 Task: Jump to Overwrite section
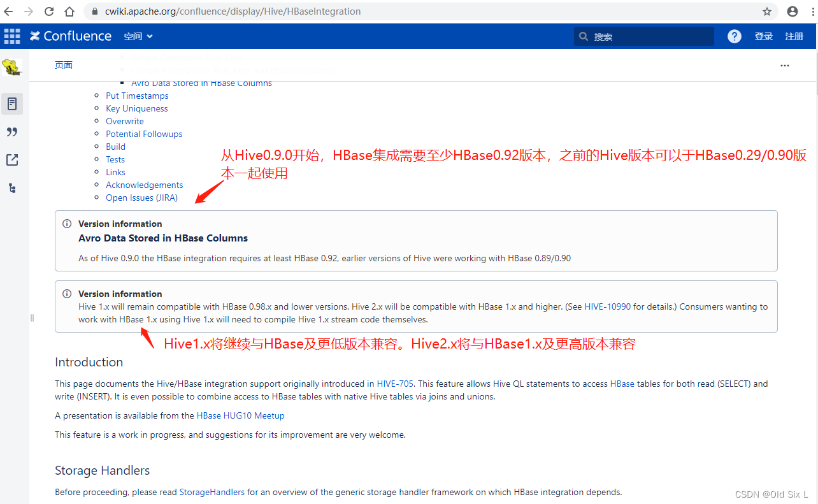[125, 121]
